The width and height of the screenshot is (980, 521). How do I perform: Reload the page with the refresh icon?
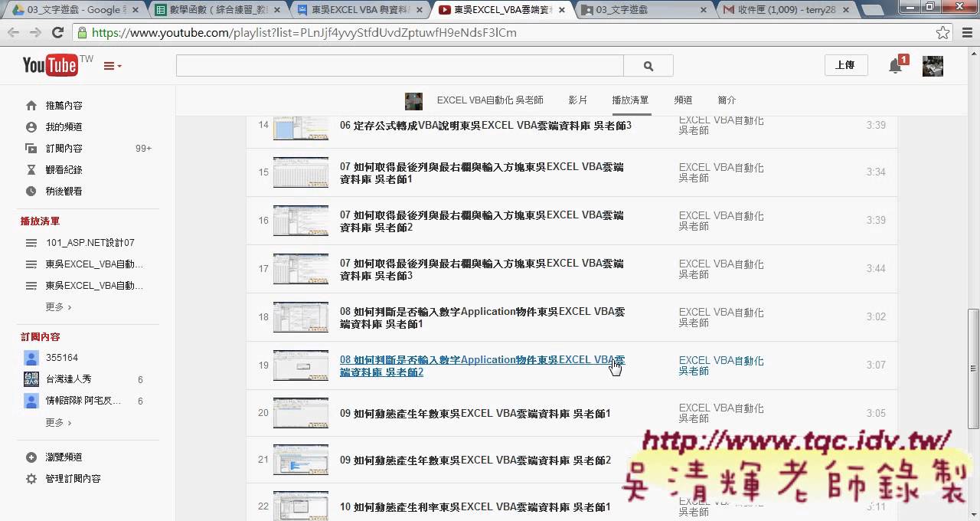click(57, 33)
